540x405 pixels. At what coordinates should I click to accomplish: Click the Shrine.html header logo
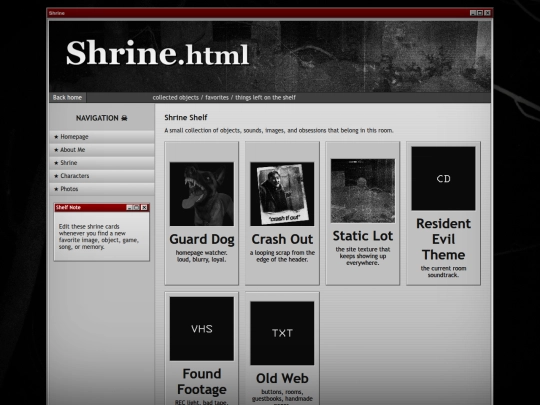157,53
